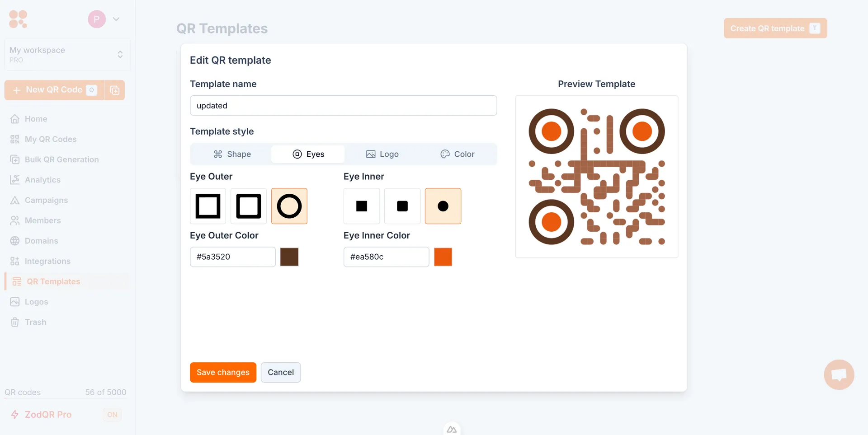Open the Logo style tab

(x=382, y=154)
